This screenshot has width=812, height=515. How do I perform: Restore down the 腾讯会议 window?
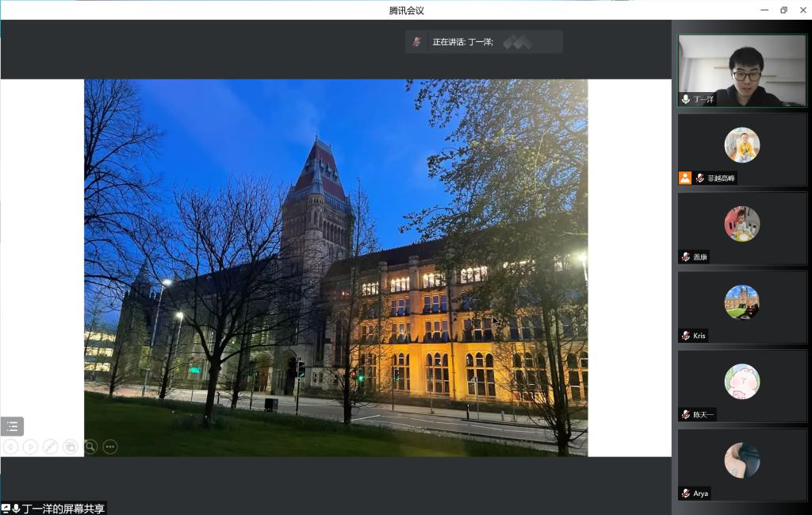pyautogui.click(x=783, y=10)
